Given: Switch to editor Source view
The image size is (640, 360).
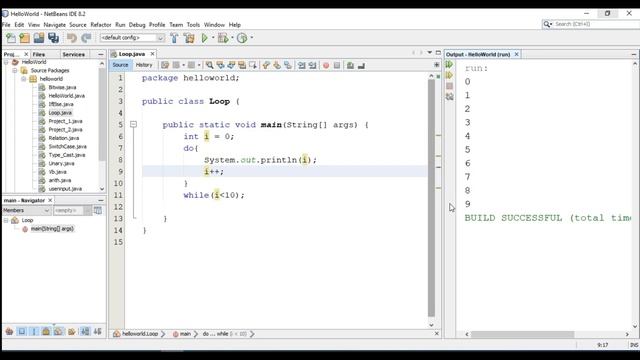Looking at the screenshot, I should pyautogui.click(x=120, y=65).
